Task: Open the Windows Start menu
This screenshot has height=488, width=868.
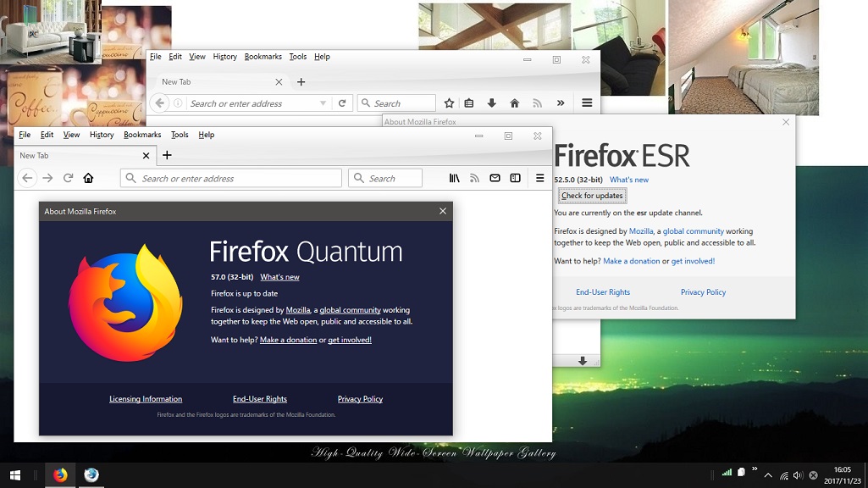Action: click(15, 475)
